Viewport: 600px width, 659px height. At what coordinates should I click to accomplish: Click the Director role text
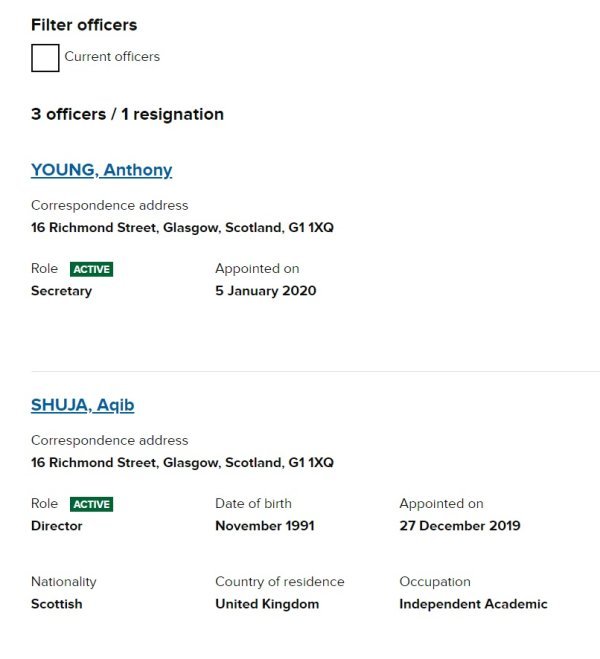(x=57, y=526)
